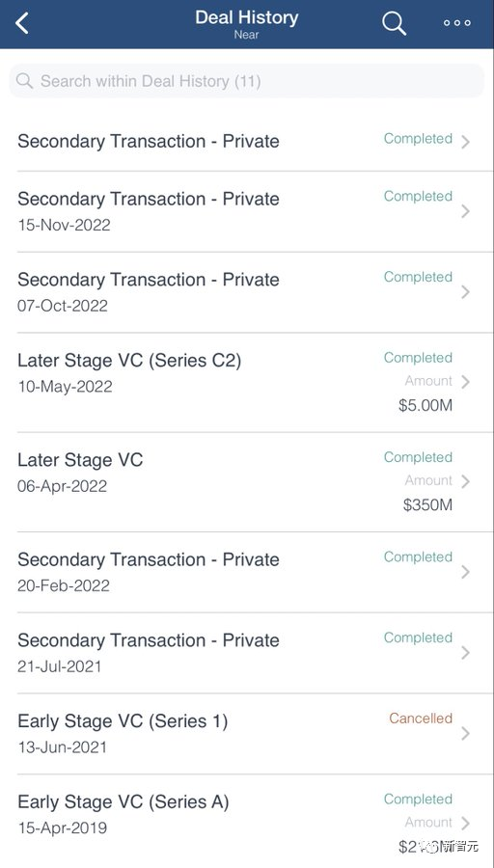494x868 pixels.
Task: Click the Deal History header title
Action: 246,17
